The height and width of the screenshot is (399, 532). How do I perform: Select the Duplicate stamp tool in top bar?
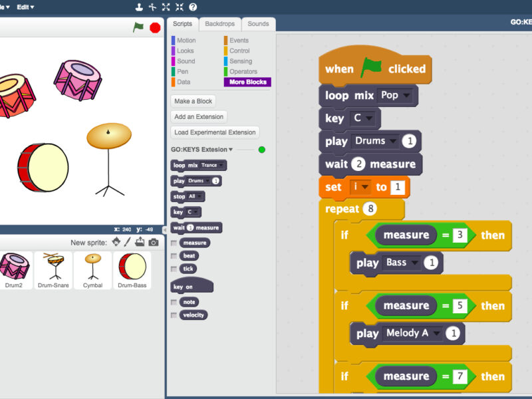[139, 7]
